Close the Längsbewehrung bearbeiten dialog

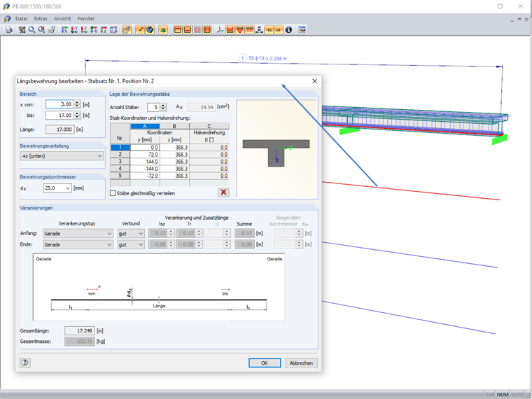[314, 81]
